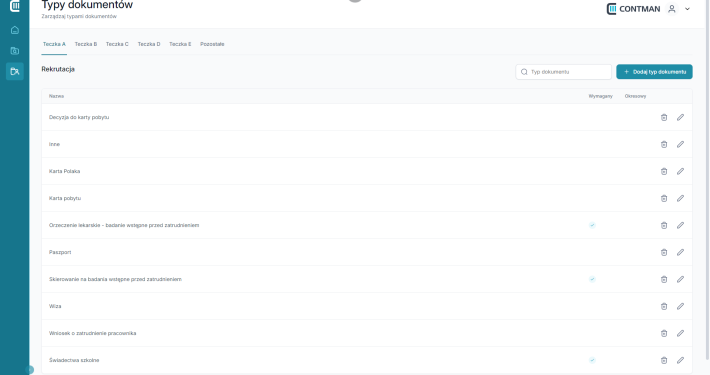Focus the Typ dokumentu search field

pyautogui.click(x=563, y=72)
